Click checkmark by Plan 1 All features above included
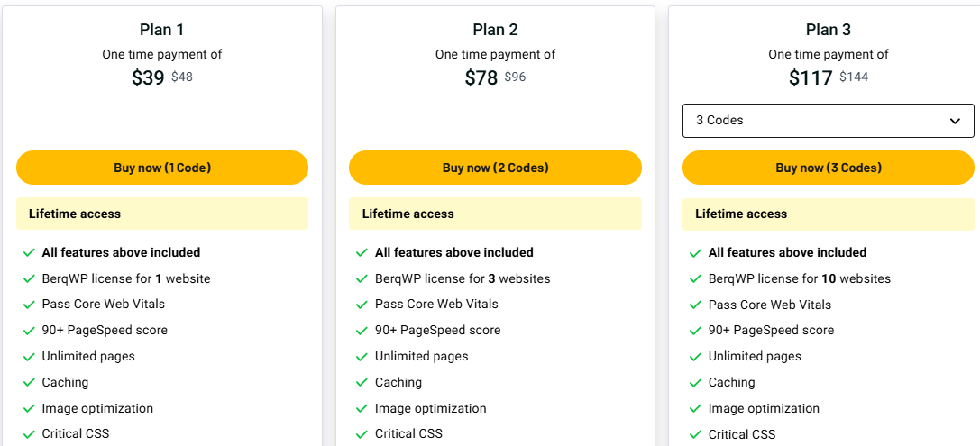This screenshot has width=980, height=446. coord(29,253)
